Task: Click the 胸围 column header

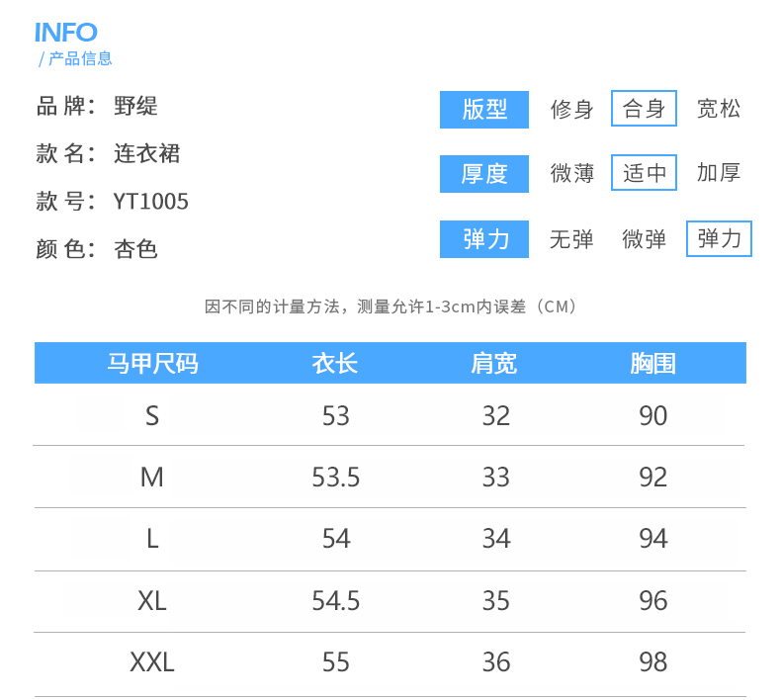Action: point(652,363)
